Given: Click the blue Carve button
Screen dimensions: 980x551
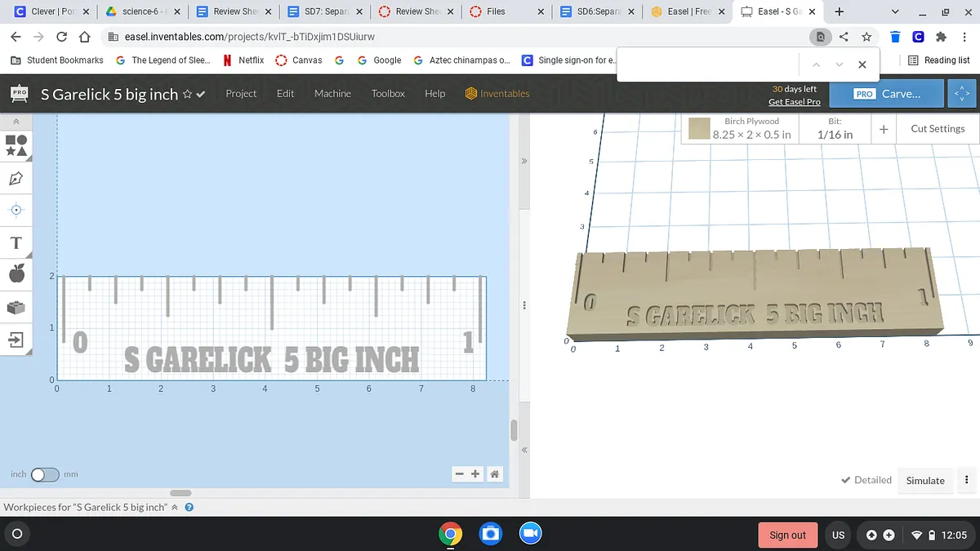Looking at the screenshot, I should pos(886,94).
